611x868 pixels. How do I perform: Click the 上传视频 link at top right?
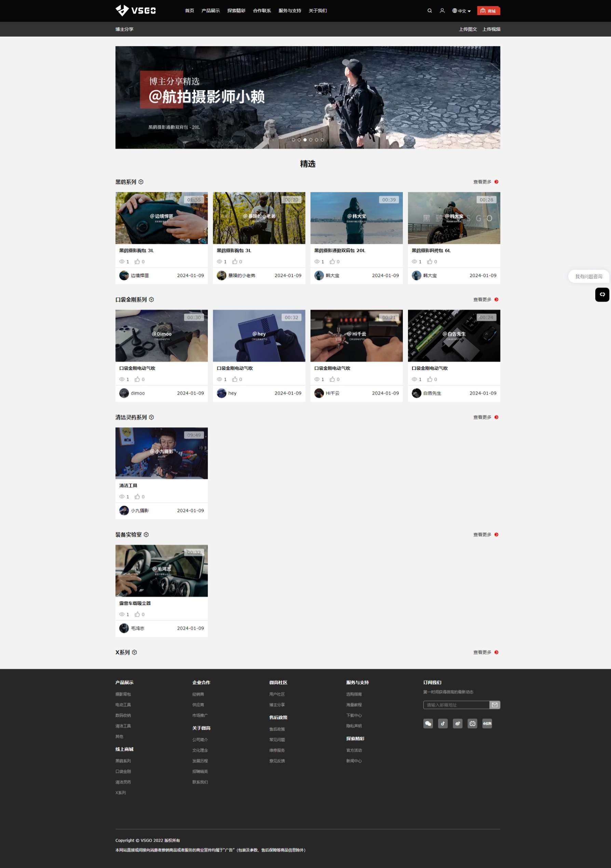pyautogui.click(x=491, y=29)
